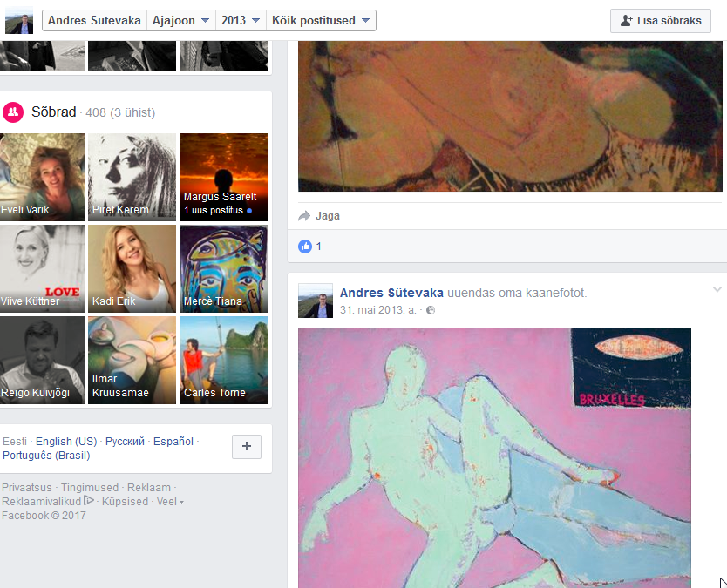
Task: Click the like count 1
Action: pos(319,247)
